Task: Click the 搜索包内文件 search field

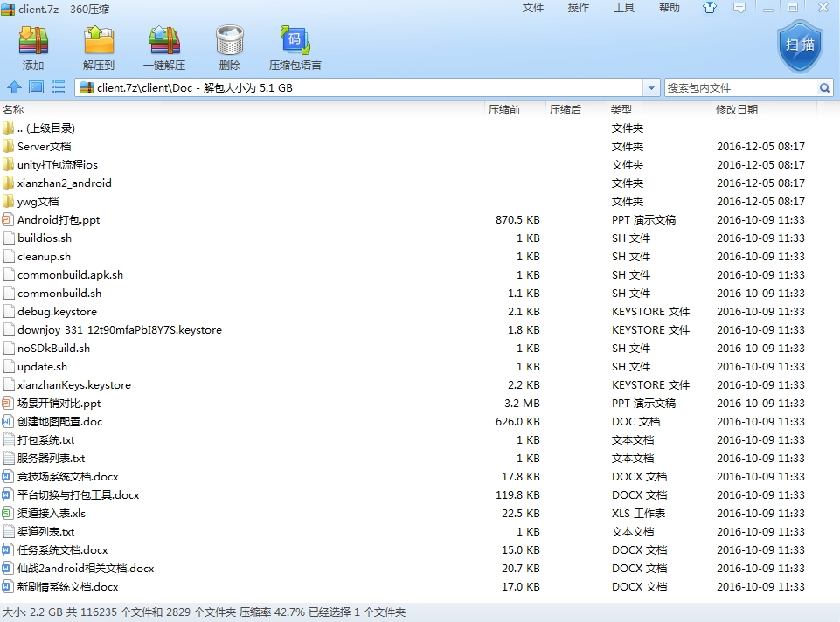Action: [x=739, y=87]
